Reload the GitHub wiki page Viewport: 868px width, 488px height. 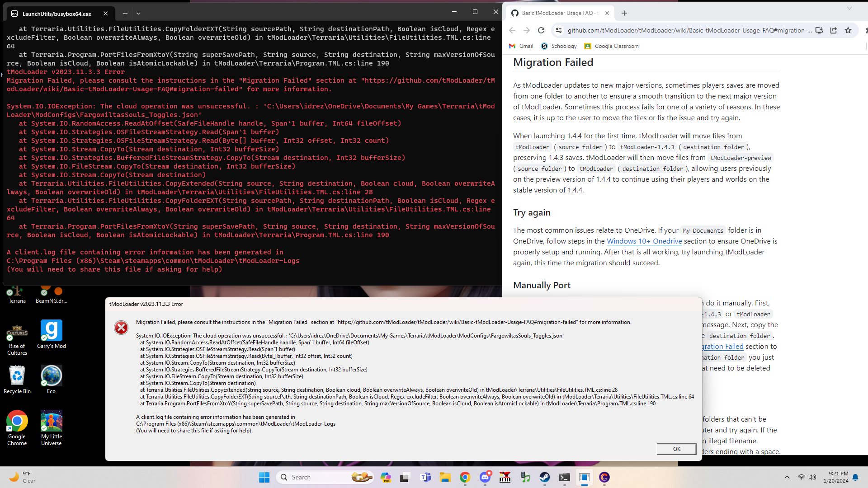coord(541,30)
